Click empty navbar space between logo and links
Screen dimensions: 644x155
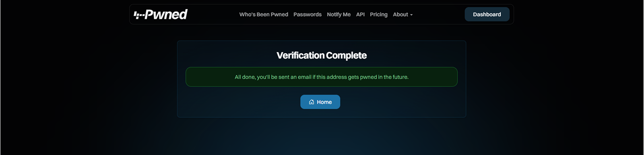[213, 15]
